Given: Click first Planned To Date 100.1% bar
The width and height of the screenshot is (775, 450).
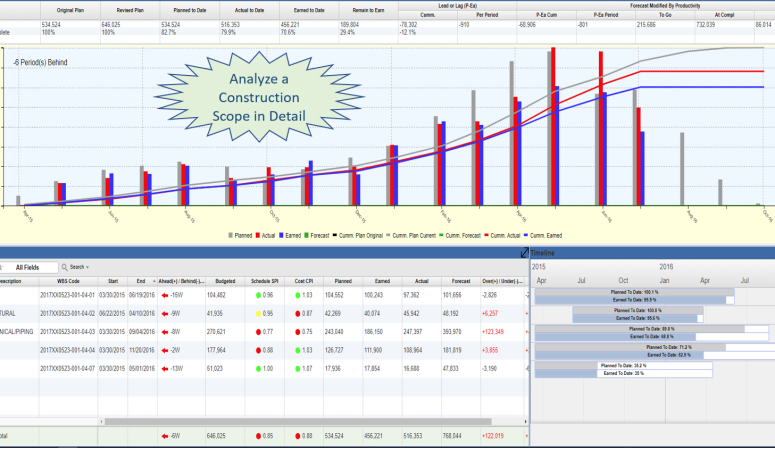Looking at the screenshot, I should (636, 292).
